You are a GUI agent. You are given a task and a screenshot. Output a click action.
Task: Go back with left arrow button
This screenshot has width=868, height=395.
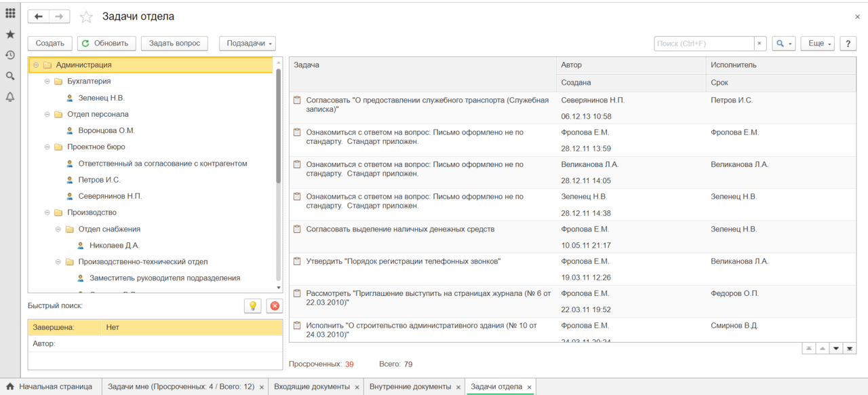tap(39, 17)
